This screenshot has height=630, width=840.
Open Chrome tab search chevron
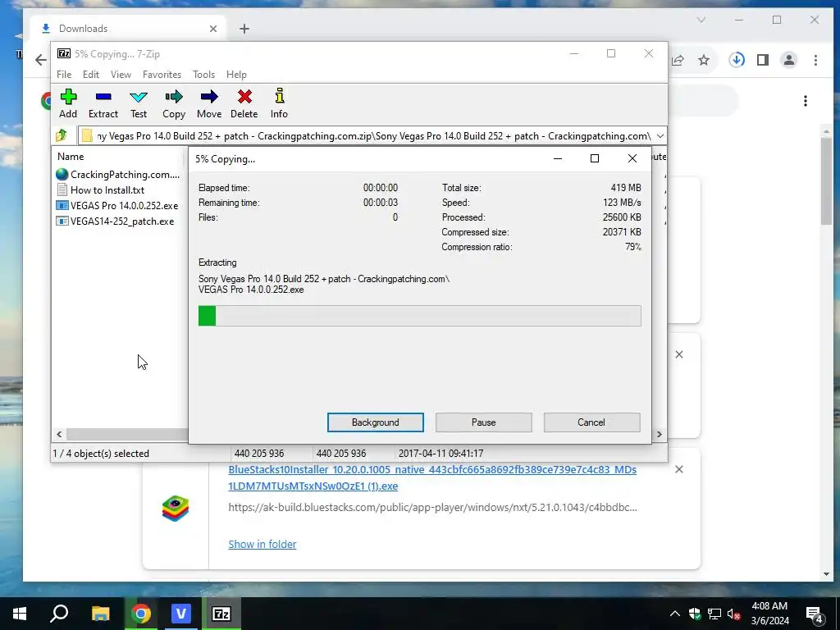point(701,20)
